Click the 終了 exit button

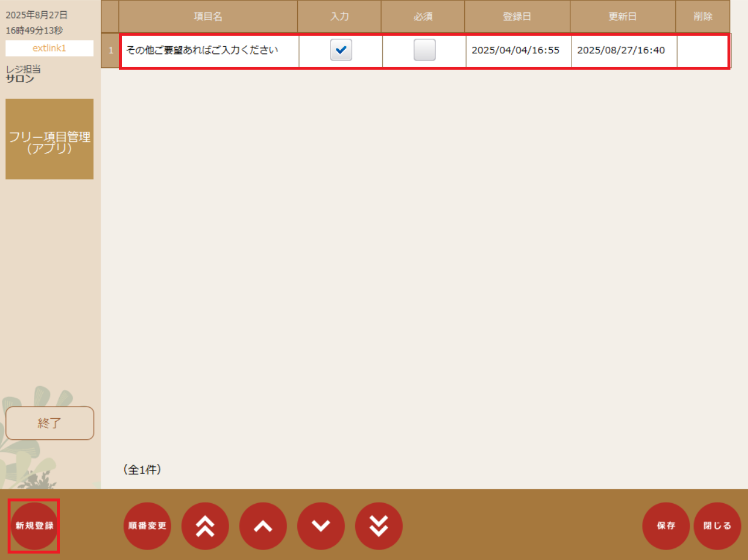tap(50, 423)
